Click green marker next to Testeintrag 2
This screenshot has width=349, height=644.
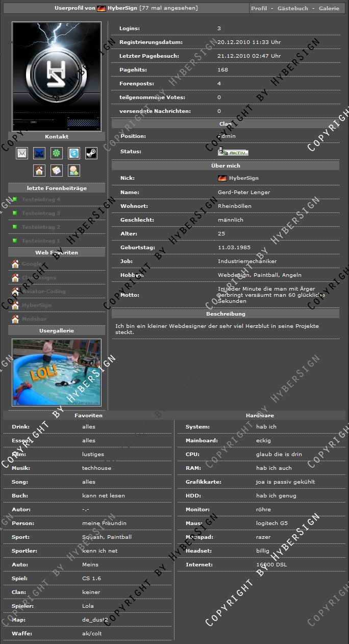pos(15,227)
